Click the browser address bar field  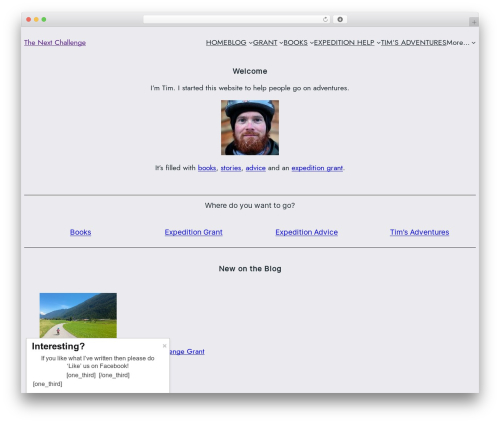(236, 20)
